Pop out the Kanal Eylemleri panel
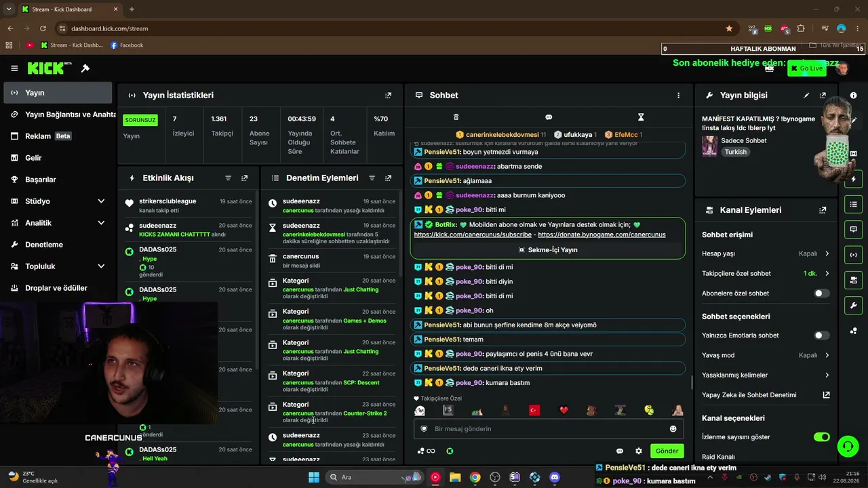This screenshot has width=868, height=488. point(823,210)
